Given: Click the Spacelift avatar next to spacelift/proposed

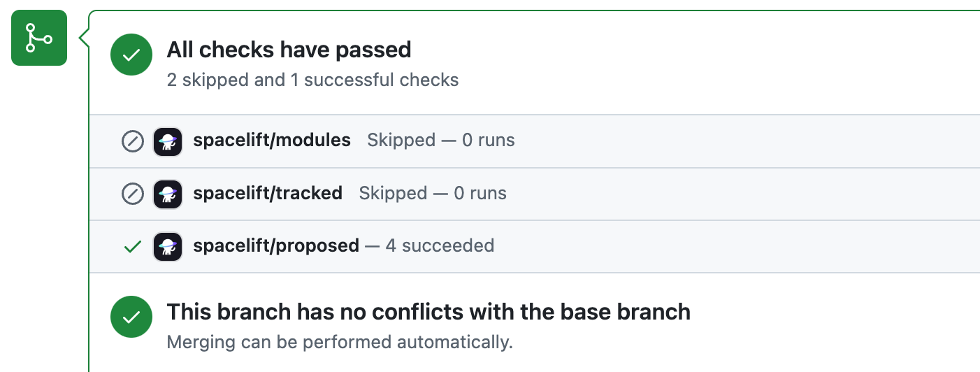Looking at the screenshot, I should click(x=168, y=246).
